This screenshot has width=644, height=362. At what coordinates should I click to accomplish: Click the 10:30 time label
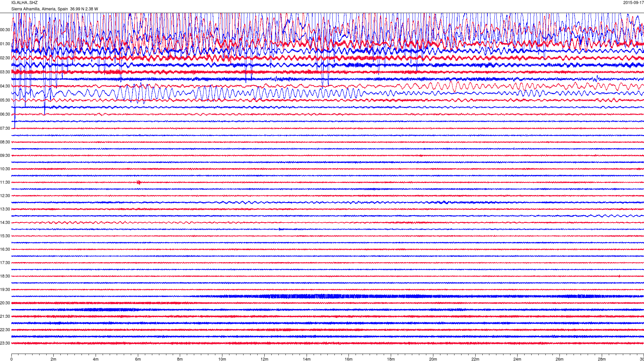pyautogui.click(x=5, y=169)
